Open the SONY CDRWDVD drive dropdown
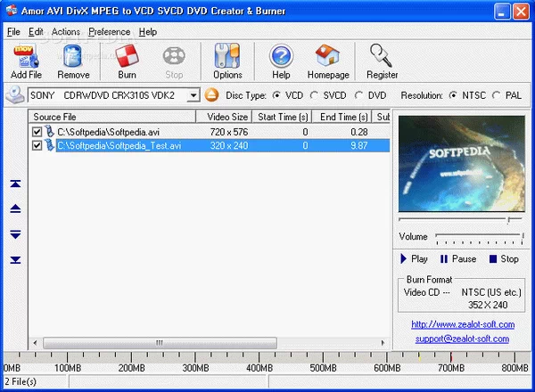Image resolution: width=535 pixels, height=392 pixels. pyautogui.click(x=193, y=95)
